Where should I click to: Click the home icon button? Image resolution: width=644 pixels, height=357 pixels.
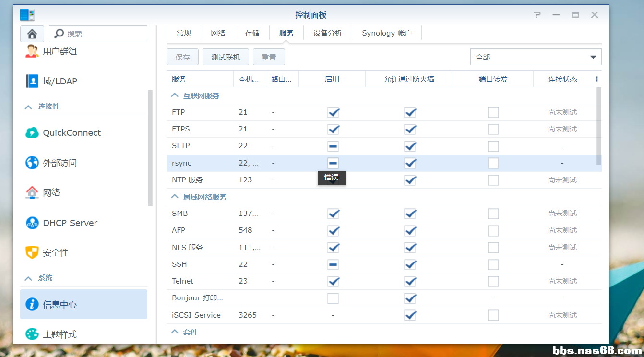point(32,34)
